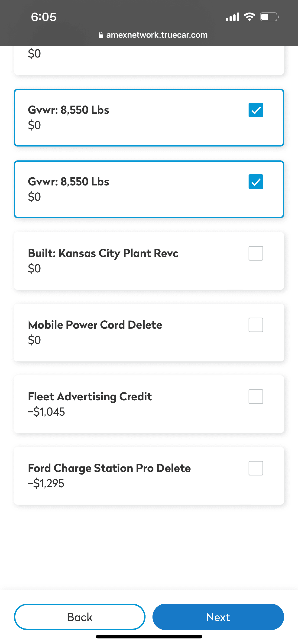Tap the Built: Kansas City Plant Revc label
This screenshot has width=298, height=644.
tap(103, 254)
